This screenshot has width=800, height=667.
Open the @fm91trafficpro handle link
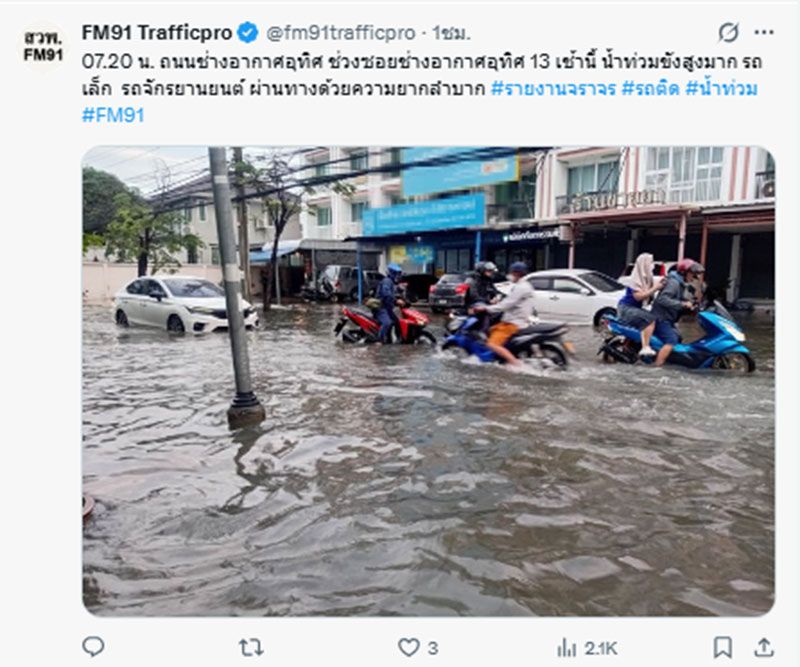(x=340, y=33)
